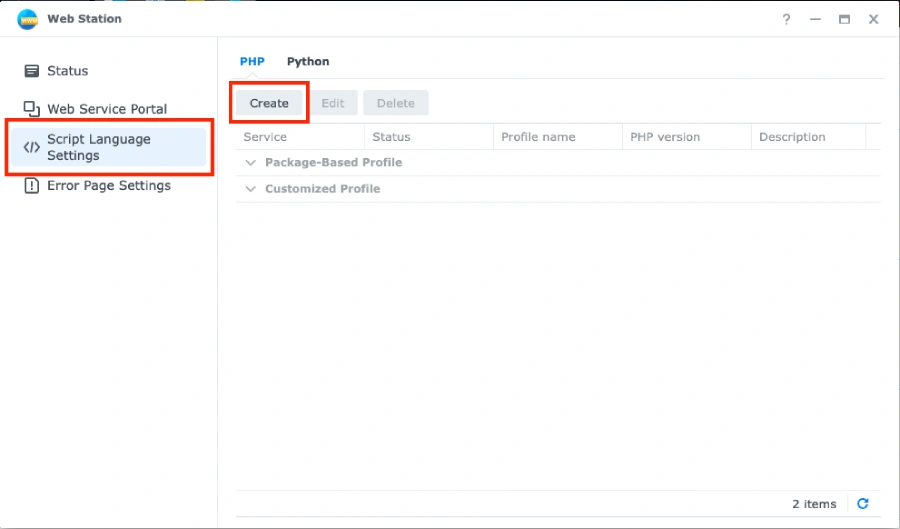The height and width of the screenshot is (529, 900).
Task: Click the Web Service Portal icon
Action: [x=32, y=108]
